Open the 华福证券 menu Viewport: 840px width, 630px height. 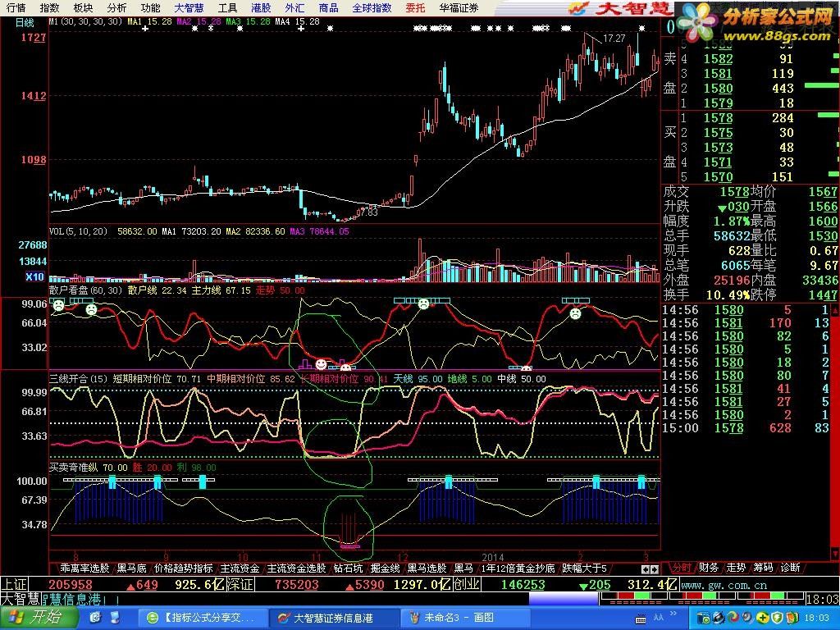click(x=459, y=8)
